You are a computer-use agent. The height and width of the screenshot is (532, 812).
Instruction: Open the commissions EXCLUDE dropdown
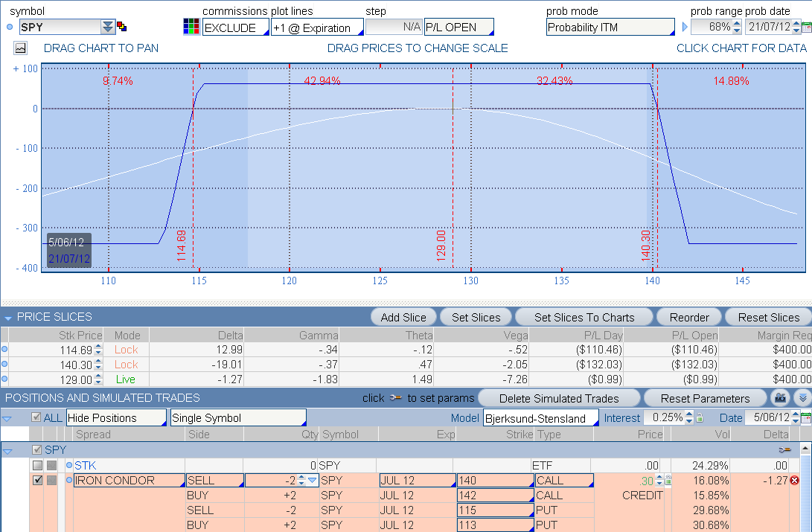[236, 28]
